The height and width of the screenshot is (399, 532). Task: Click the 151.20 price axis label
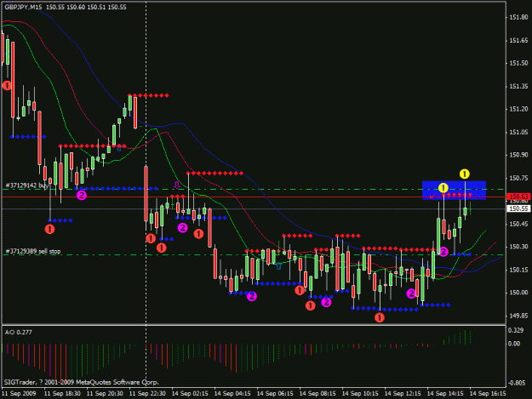[x=518, y=109]
